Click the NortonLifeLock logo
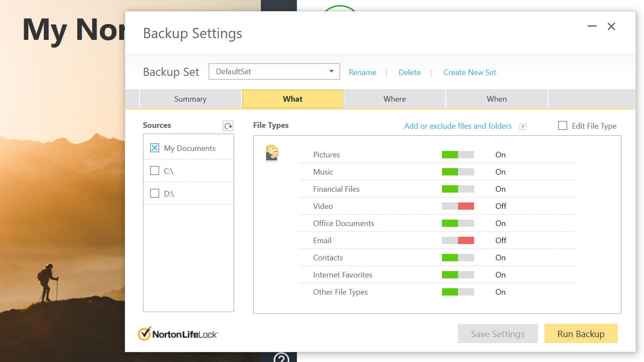 click(178, 334)
